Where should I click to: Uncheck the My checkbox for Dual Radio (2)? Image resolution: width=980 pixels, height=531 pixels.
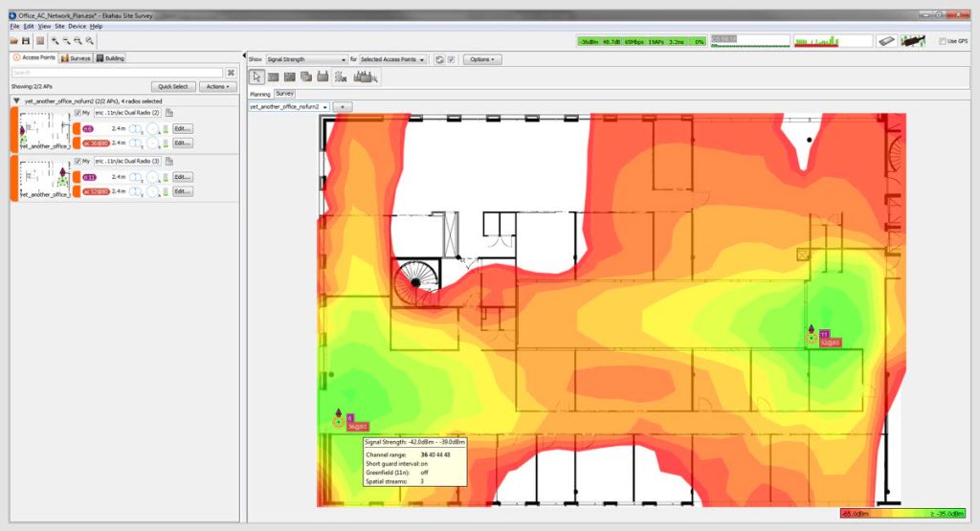(78, 113)
